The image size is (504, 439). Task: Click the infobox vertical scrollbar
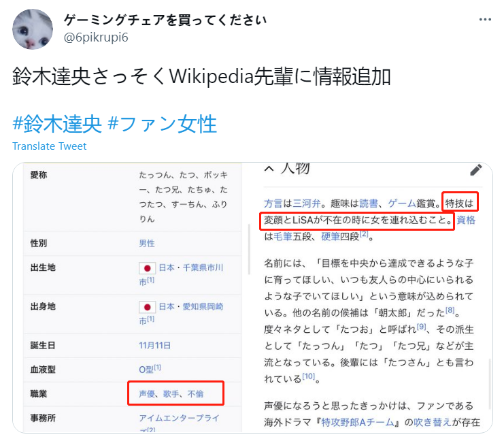[x=249, y=249]
